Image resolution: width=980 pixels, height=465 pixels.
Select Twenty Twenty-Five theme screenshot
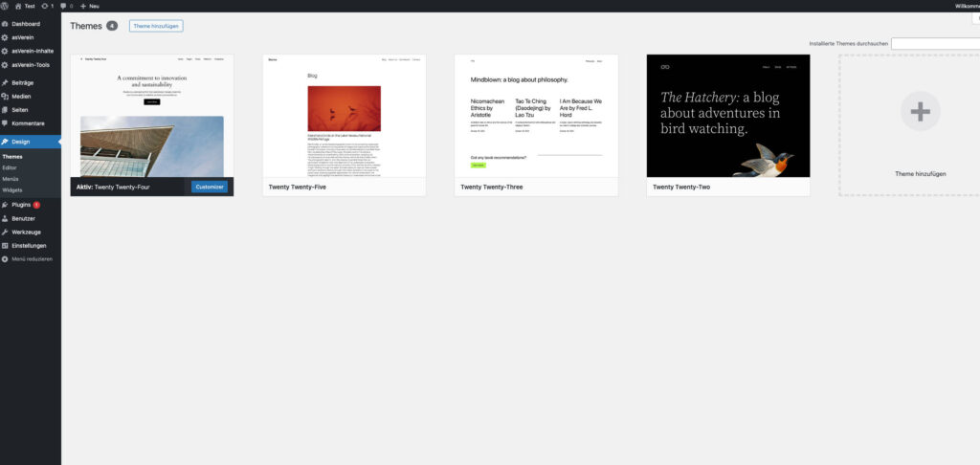[x=345, y=116]
